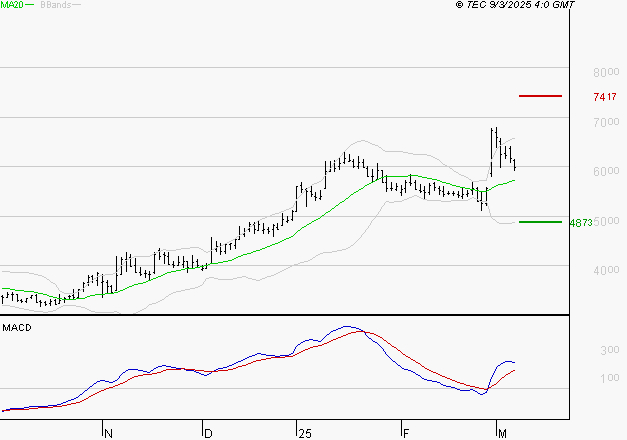Click the 7000 price axis label
The width and height of the screenshot is (627, 440).
[x=606, y=122]
